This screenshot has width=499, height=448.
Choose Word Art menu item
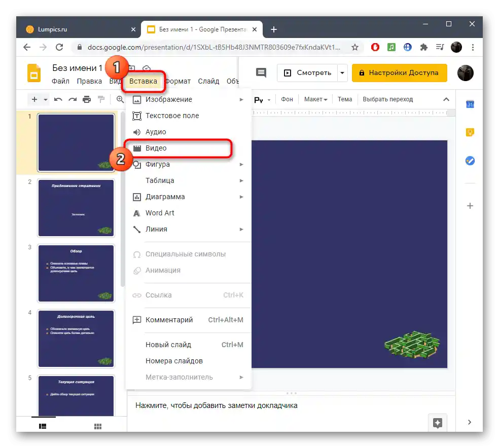pyautogui.click(x=189, y=213)
